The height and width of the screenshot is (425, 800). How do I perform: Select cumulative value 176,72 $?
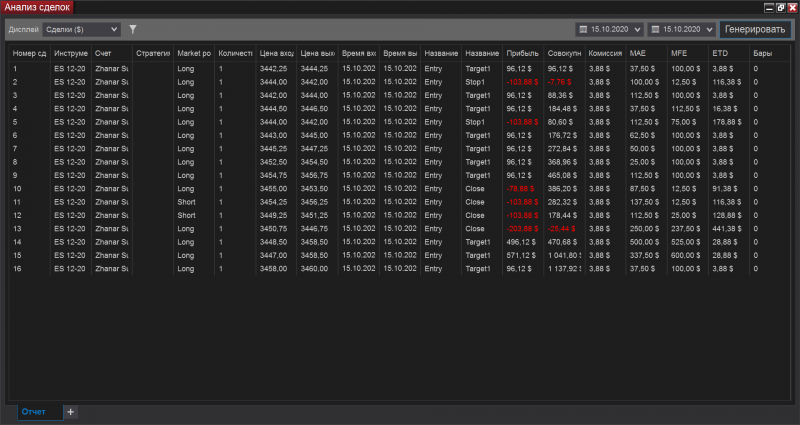(562, 135)
